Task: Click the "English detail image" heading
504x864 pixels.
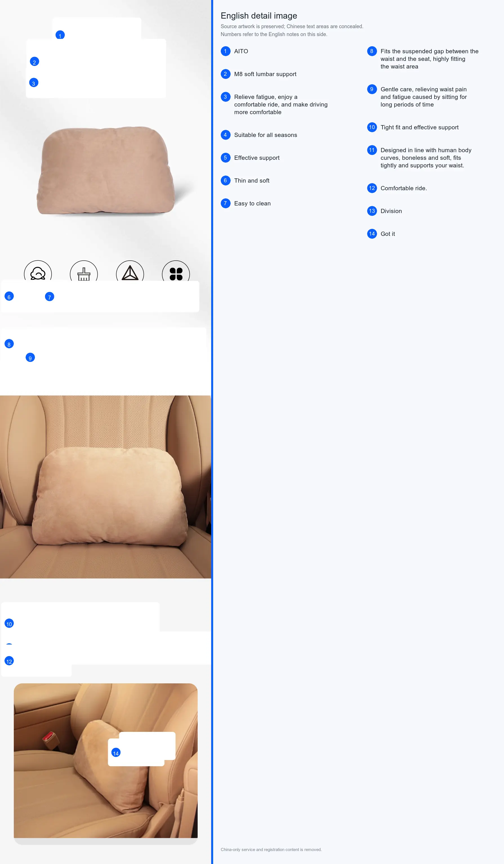Action: point(259,16)
